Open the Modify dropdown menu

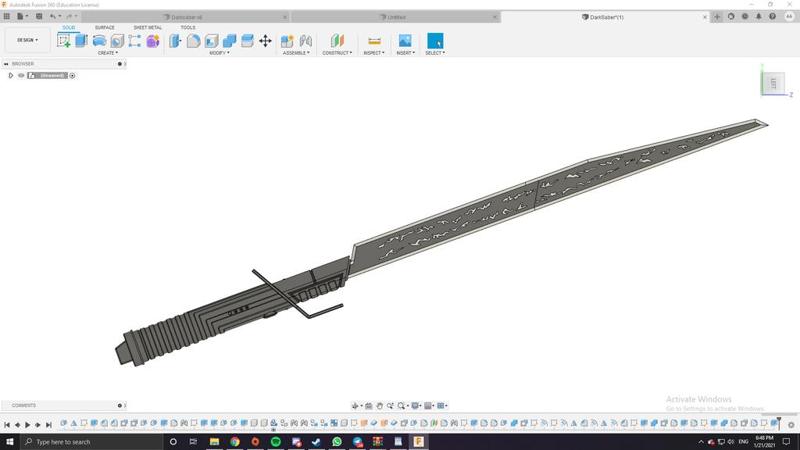[219, 53]
